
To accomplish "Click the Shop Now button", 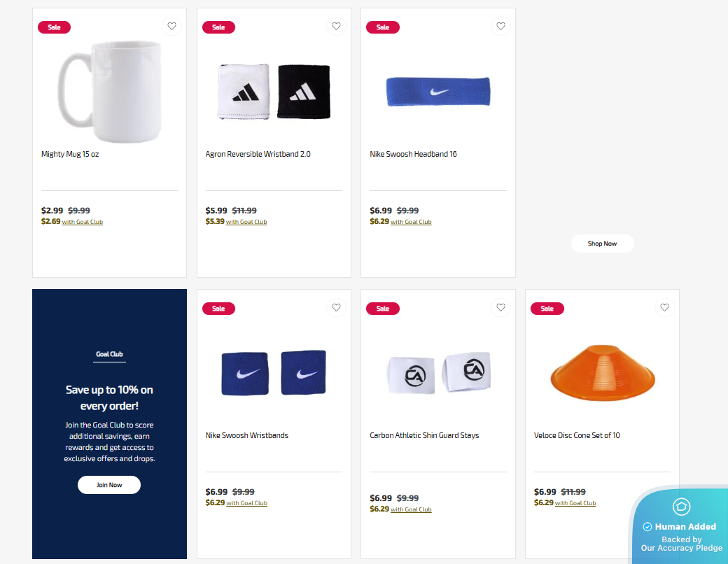I will pos(602,244).
